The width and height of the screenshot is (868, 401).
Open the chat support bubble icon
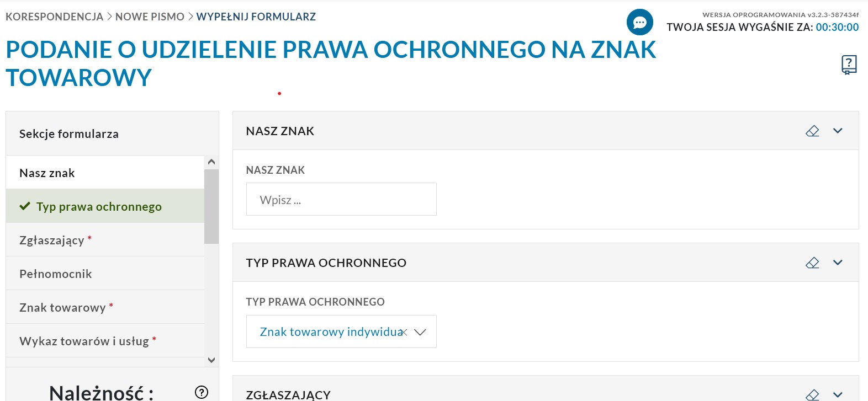click(639, 23)
